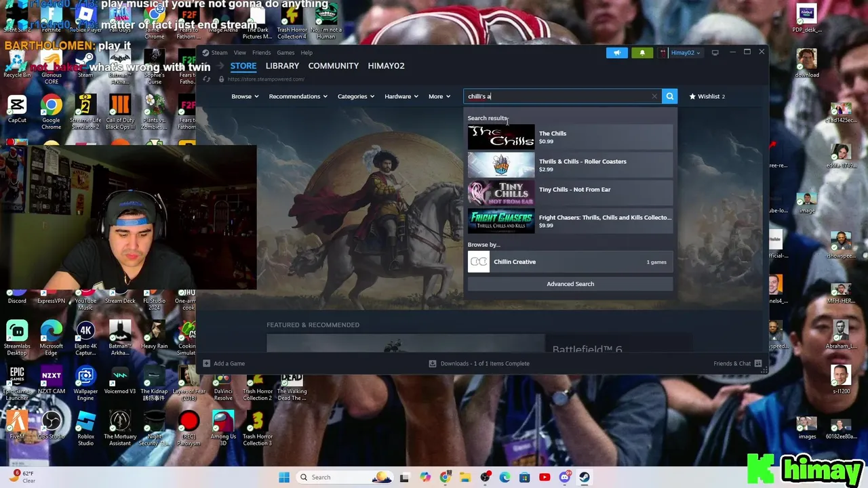Open the weather widget showing 62°F Clear

(23, 476)
